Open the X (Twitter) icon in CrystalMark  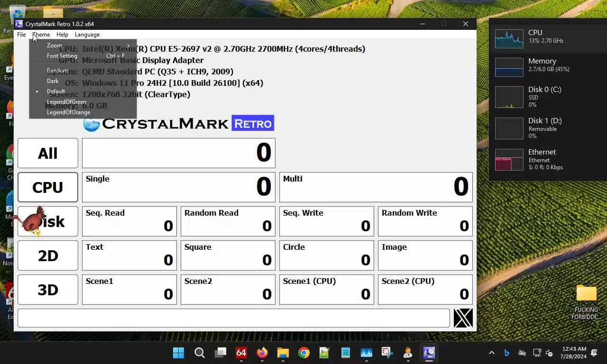pyautogui.click(x=463, y=318)
